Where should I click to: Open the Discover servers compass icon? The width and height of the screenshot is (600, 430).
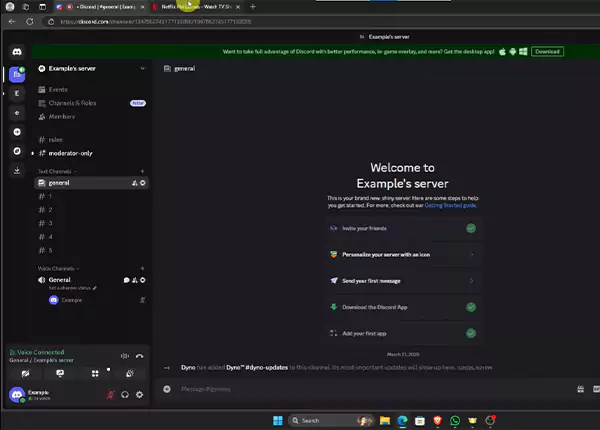tap(17, 151)
